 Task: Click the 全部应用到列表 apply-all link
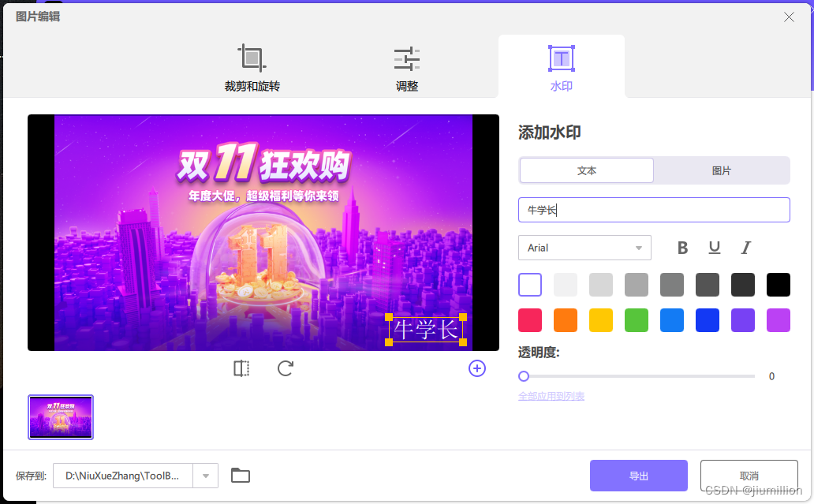(551, 396)
